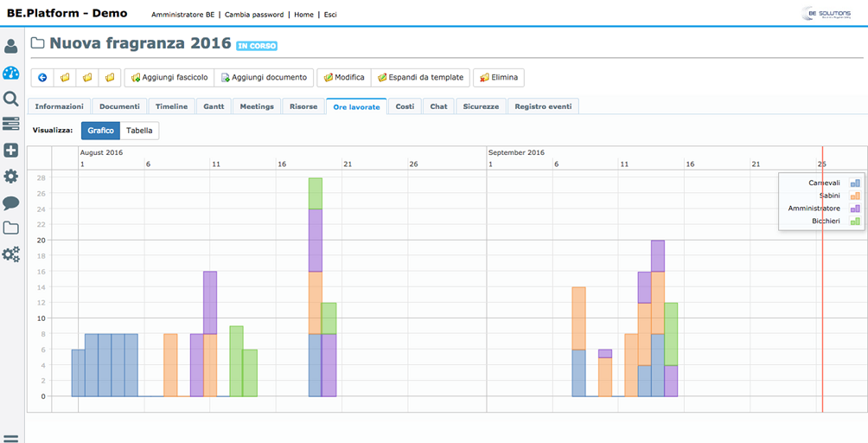Click the Modifica button

coord(344,78)
